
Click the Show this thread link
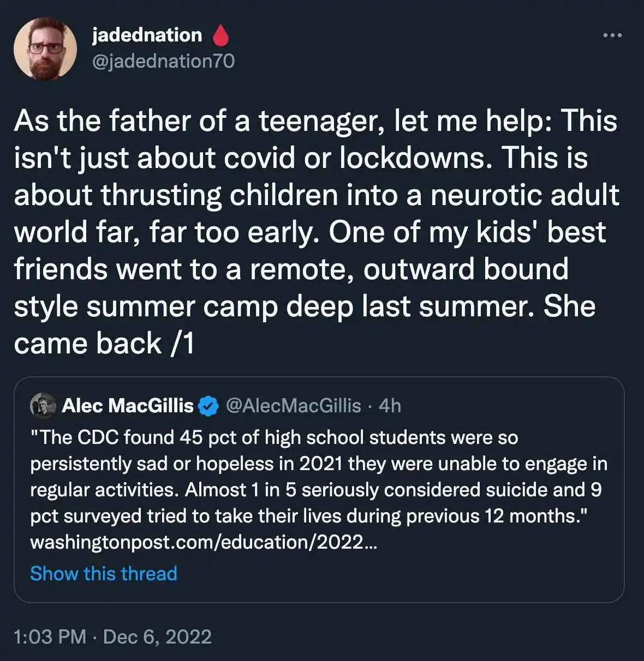point(104,573)
